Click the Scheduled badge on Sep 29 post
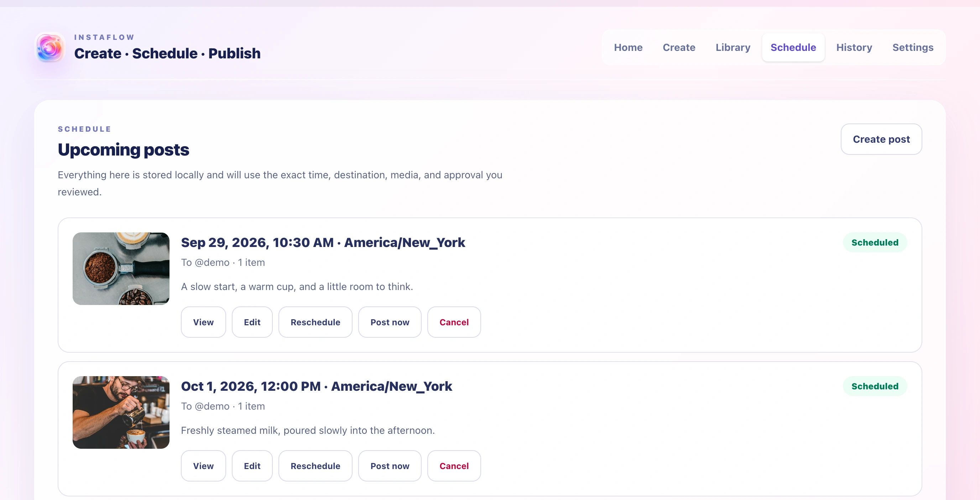This screenshot has height=500, width=980. (x=875, y=243)
